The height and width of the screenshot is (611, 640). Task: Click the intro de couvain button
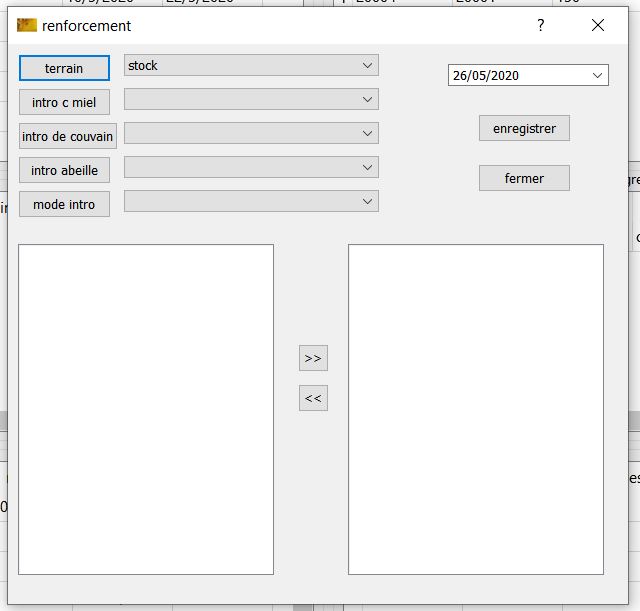[x=68, y=136]
